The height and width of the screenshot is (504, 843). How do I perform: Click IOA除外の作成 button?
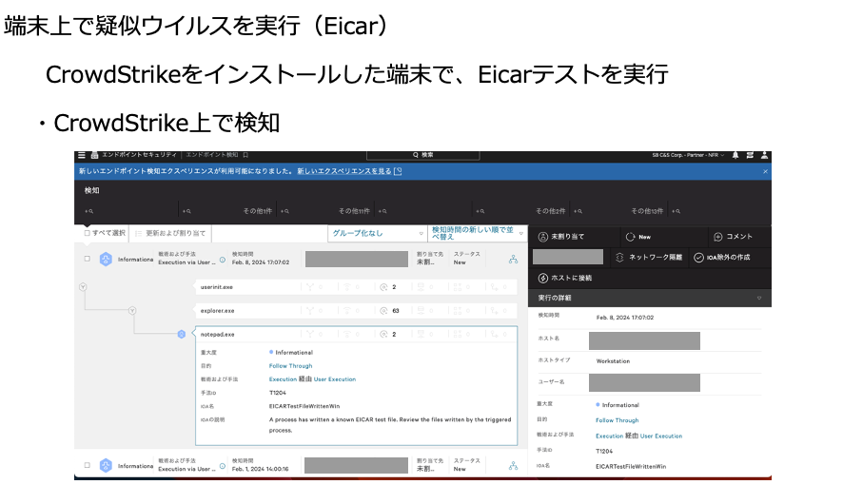722,258
